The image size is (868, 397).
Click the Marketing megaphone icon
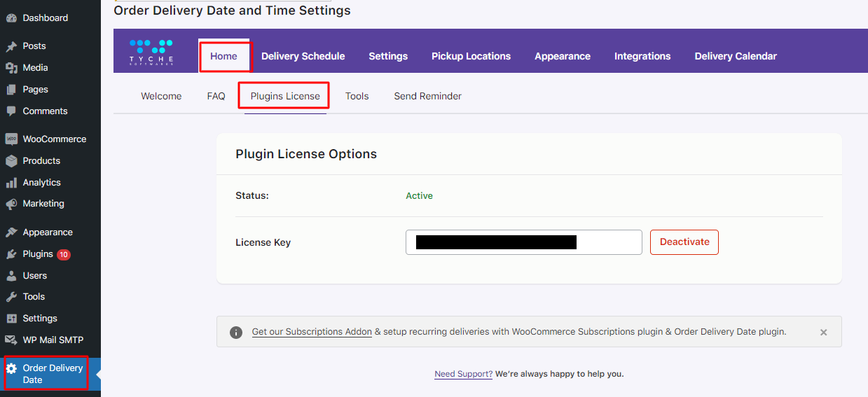tap(11, 204)
